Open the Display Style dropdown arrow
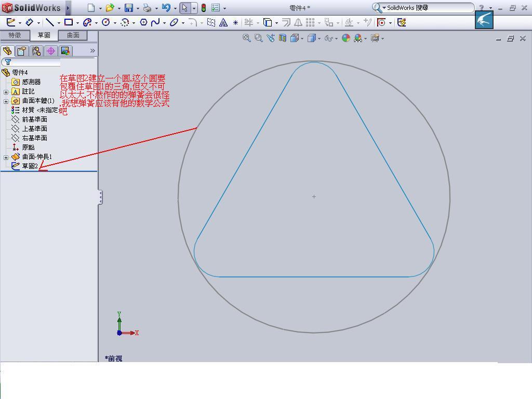This screenshot has width=532, height=399. [x=320, y=38]
